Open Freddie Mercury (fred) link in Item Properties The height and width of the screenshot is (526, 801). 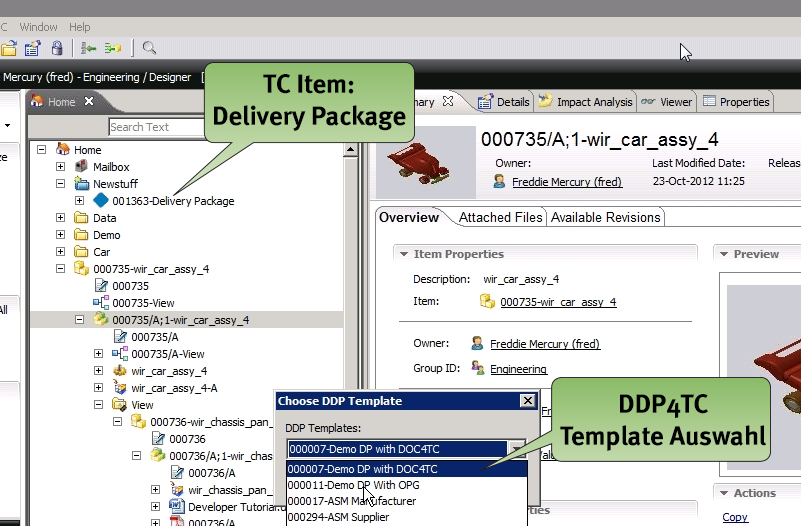pos(545,344)
